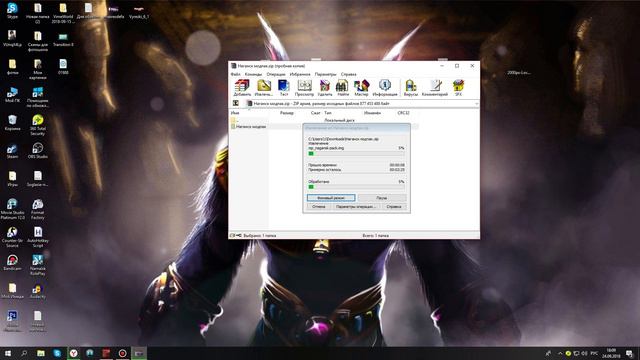This screenshot has width=640, height=360.
Task: Open the Команды menu
Action: click(253, 74)
